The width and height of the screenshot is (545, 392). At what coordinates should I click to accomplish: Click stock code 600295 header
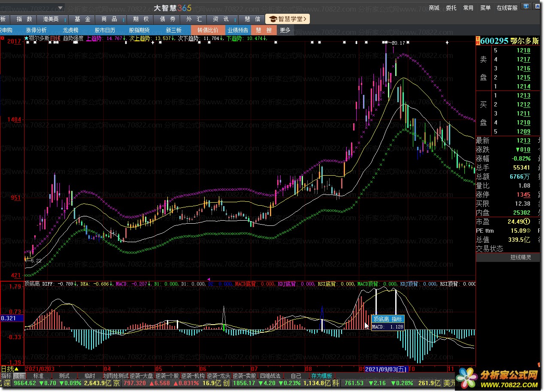[494, 41]
